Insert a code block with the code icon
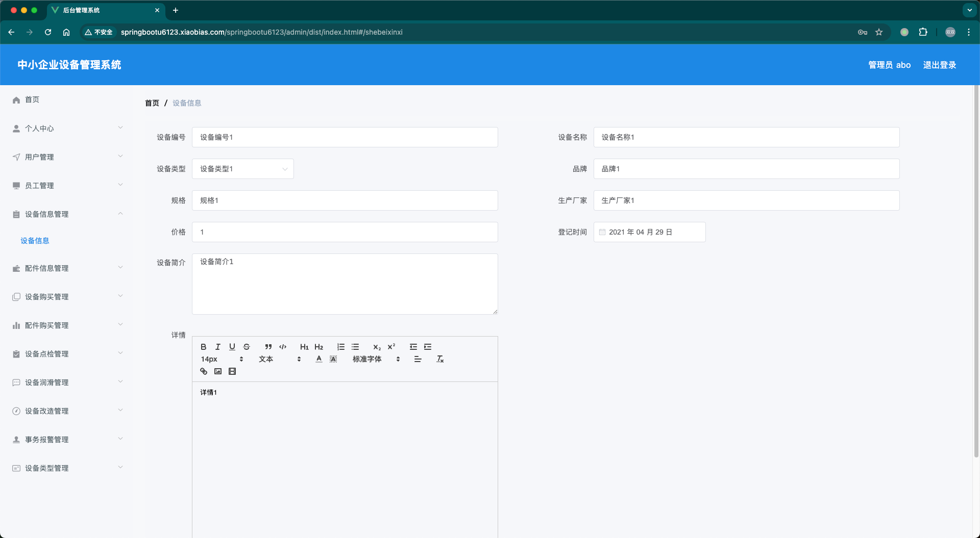Screen dimensions: 980x538 [283, 347]
